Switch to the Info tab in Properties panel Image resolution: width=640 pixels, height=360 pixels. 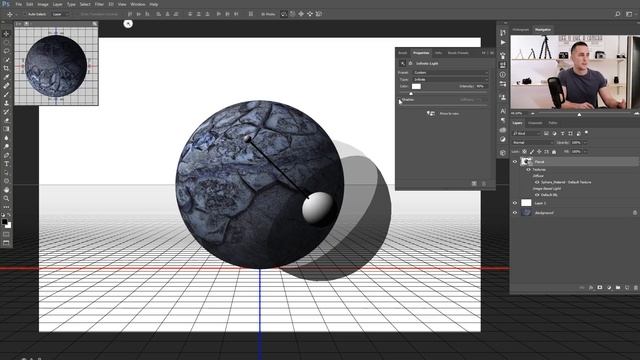[438, 53]
